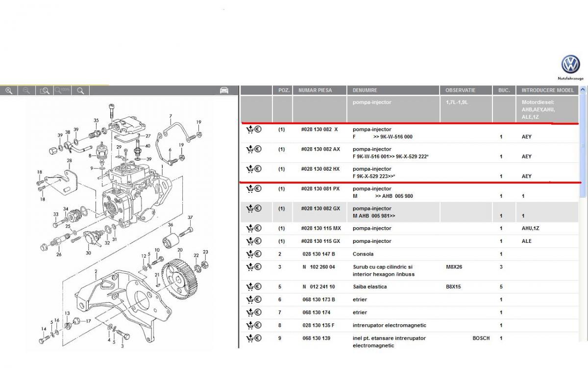Show euro price for 028 130 082 AX

tap(258, 149)
